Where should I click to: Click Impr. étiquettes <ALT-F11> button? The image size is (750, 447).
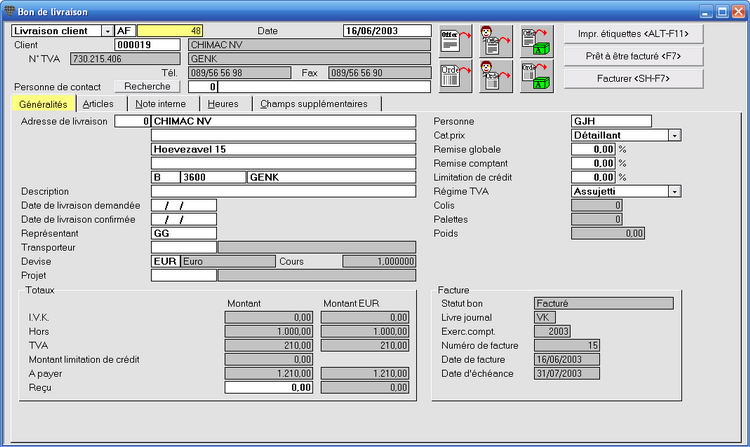point(633,34)
